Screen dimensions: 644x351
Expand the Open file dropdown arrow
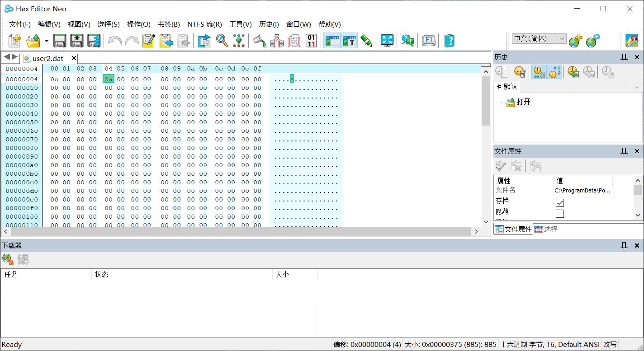(x=47, y=41)
